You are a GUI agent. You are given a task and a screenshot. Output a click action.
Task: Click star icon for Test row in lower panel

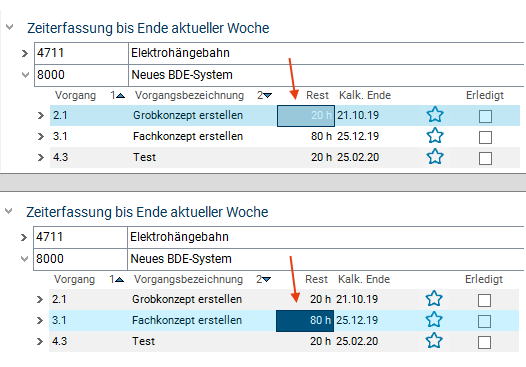pos(434,341)
